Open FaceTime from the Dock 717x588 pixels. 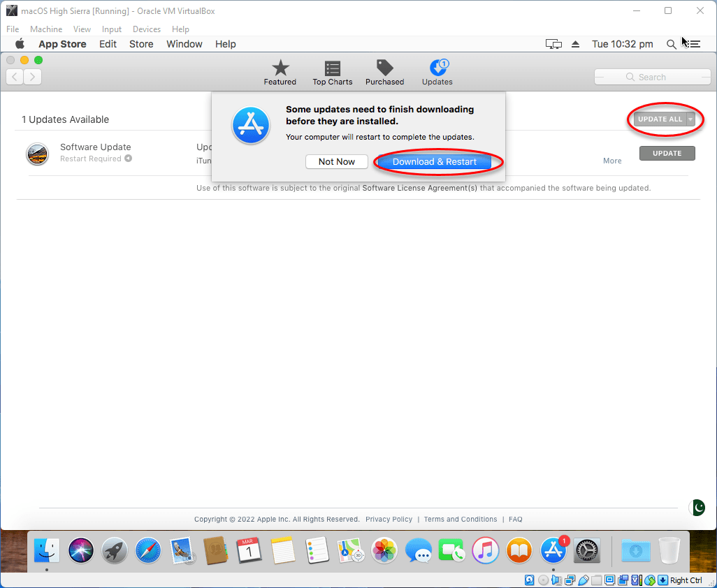coord(451,550)
